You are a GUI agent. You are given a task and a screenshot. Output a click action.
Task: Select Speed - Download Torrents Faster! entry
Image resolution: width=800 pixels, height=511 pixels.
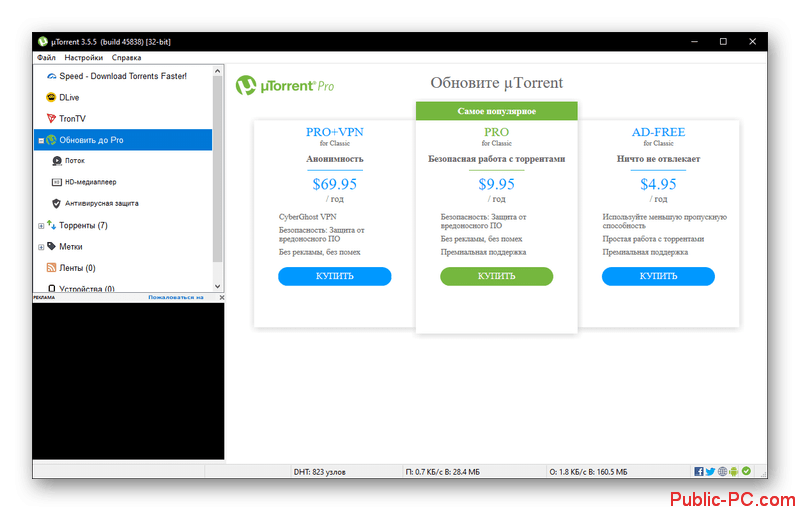pos(123,76)
